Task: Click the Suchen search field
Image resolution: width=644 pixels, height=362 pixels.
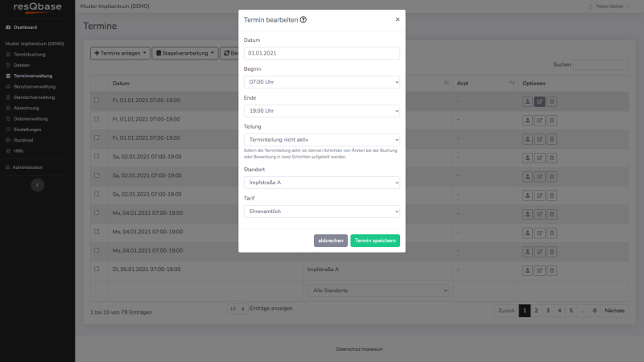Action: [x=601, y=64]
